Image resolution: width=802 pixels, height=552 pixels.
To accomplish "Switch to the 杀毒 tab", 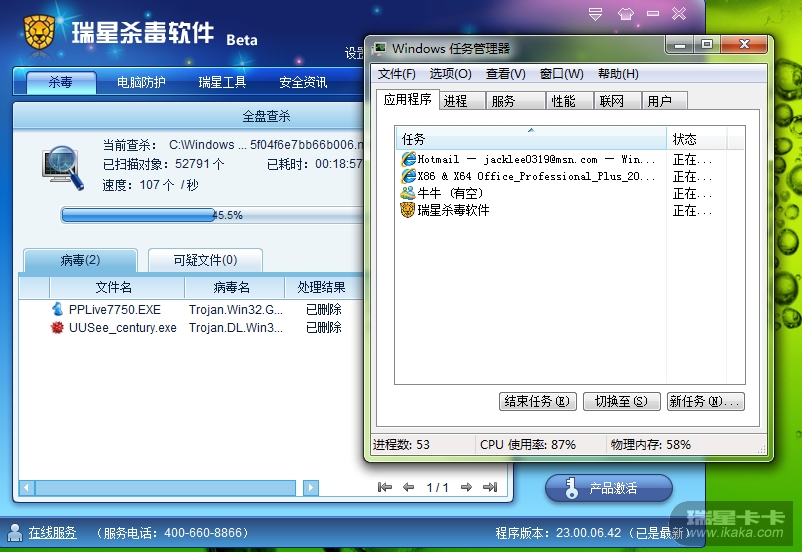I will pos(61,82).
